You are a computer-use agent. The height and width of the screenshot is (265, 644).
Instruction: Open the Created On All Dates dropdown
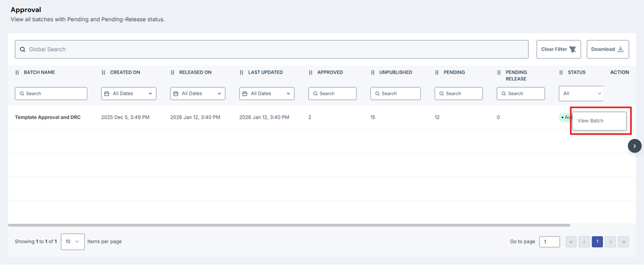tap(129, 94)
